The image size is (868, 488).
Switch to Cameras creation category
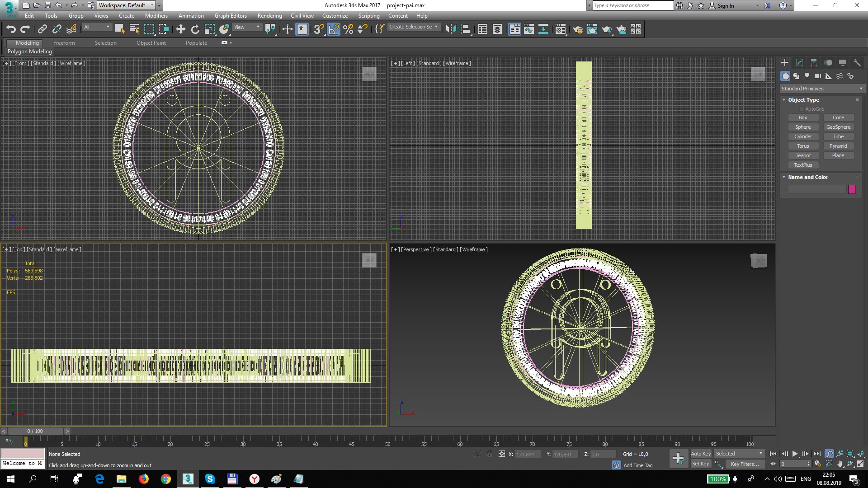(x=818, y=76)
